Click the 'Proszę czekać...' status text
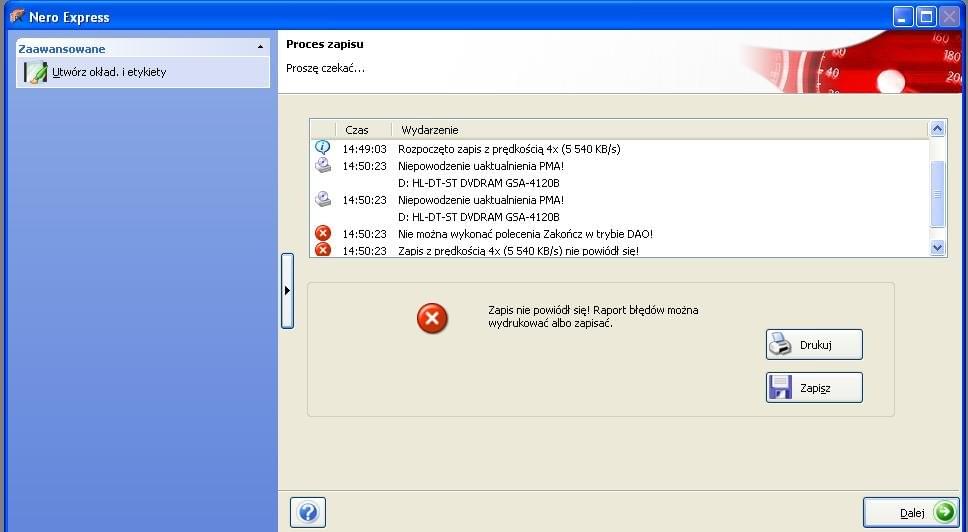The image size is (968, 532). pyautogui.click(x=325, y=69)
